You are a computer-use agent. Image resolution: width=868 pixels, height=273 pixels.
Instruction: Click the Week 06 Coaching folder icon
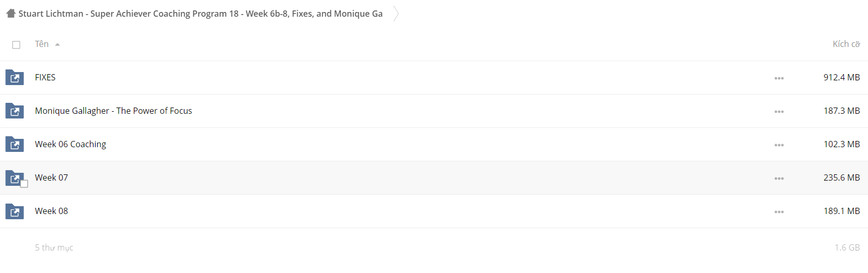click(15, 145)
